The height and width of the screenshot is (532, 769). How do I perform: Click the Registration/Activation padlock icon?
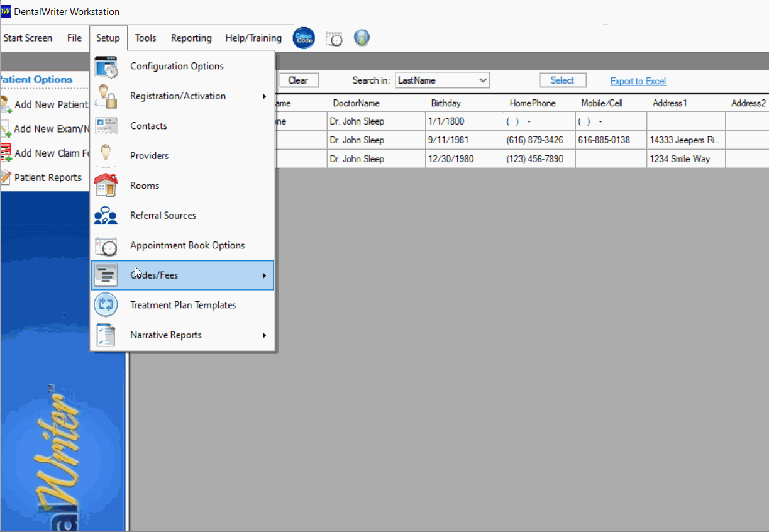tap(106, 96)
